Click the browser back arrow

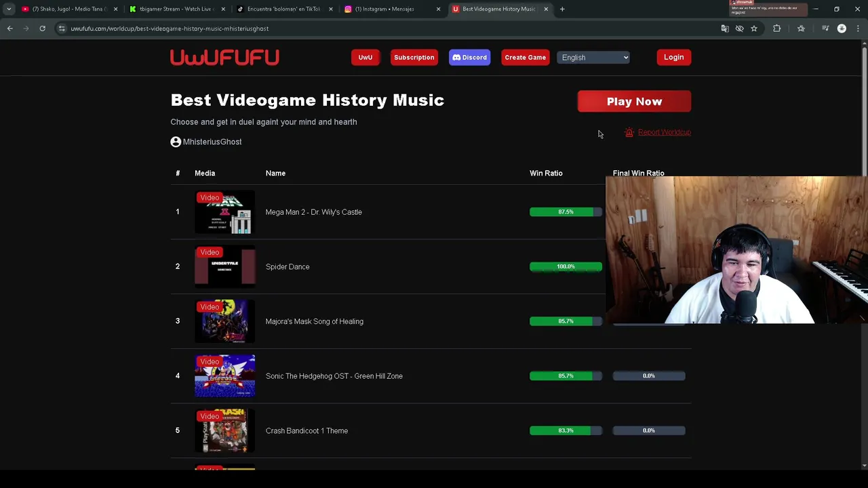pyautogui.click(x=9, y=28)
